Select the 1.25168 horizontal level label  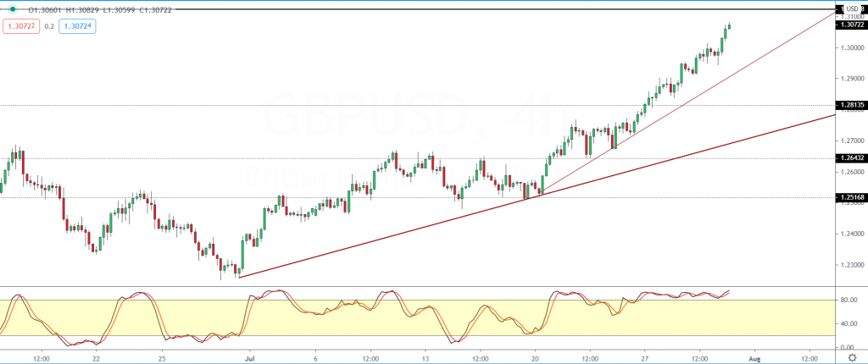click(851, 197)
